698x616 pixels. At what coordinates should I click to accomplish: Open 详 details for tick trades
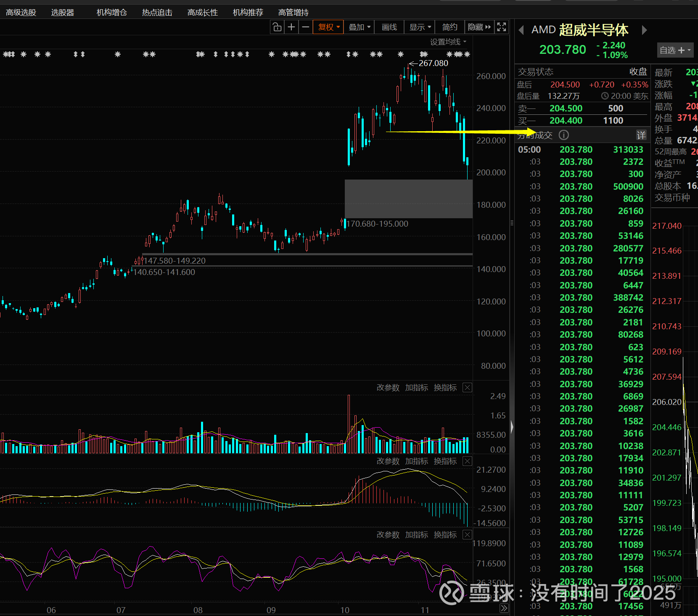point(641,135)
